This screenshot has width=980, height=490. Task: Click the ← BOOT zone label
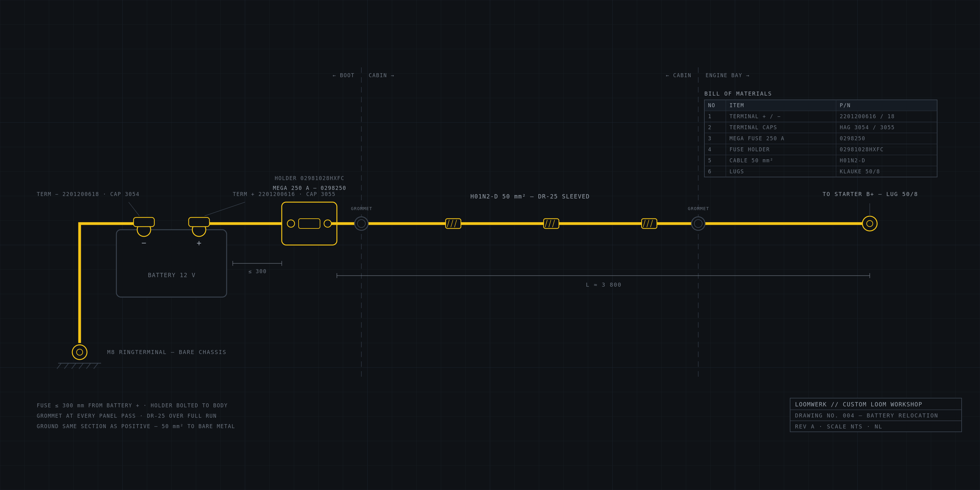[343, 75]
